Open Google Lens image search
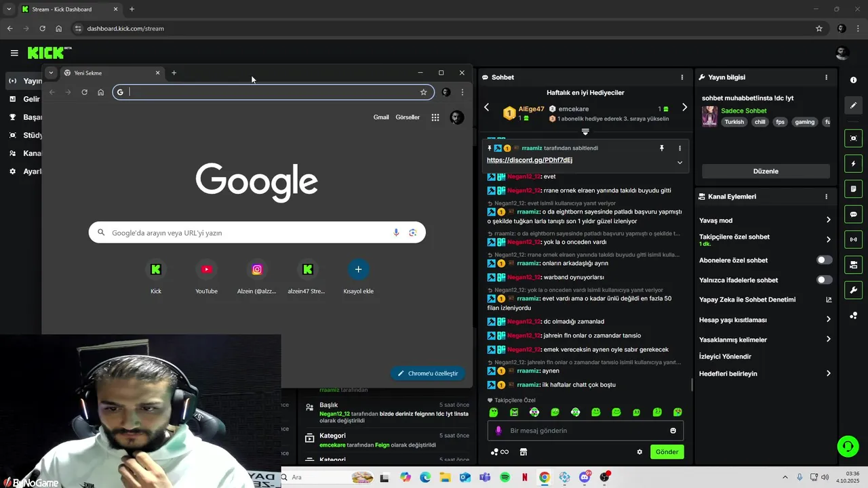 click(x=412, y=232)
